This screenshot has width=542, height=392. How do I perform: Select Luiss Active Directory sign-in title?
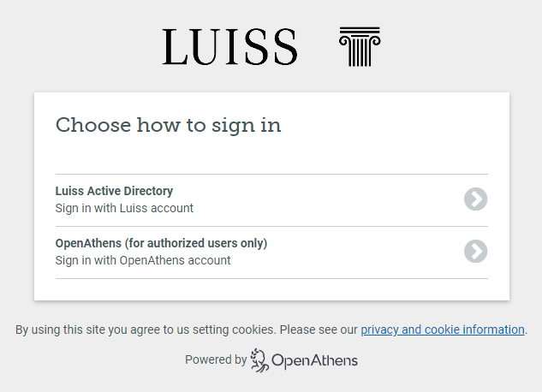[114, 192]
